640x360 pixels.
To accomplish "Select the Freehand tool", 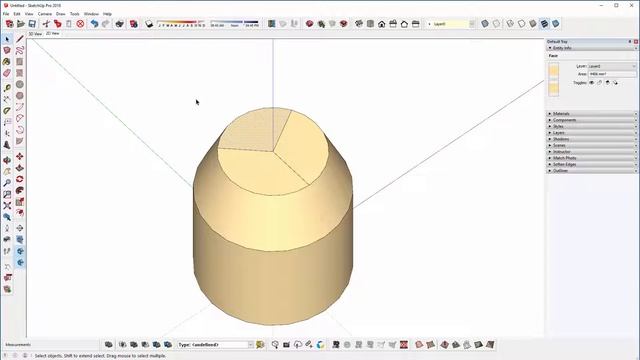I will point(20,50).
